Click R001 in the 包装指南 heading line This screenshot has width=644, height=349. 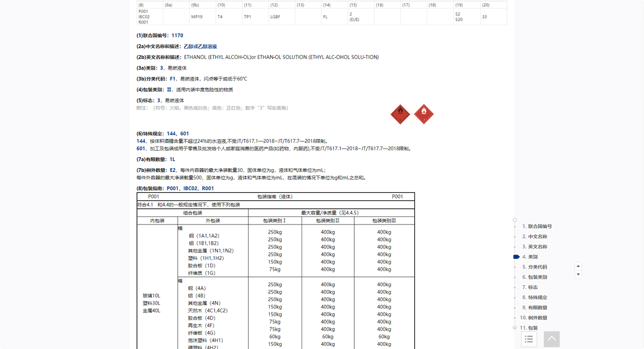[x=208, y=188]
